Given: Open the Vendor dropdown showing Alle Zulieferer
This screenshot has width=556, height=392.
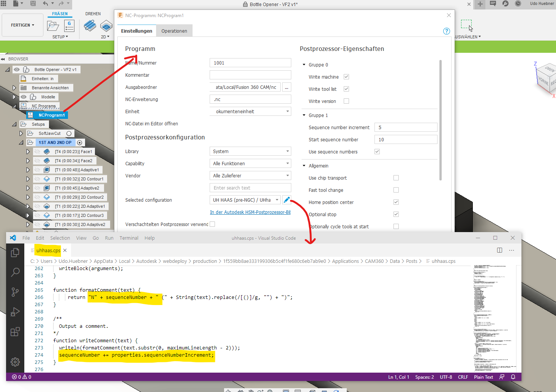Looking at the screenshot, I should 250,175.
